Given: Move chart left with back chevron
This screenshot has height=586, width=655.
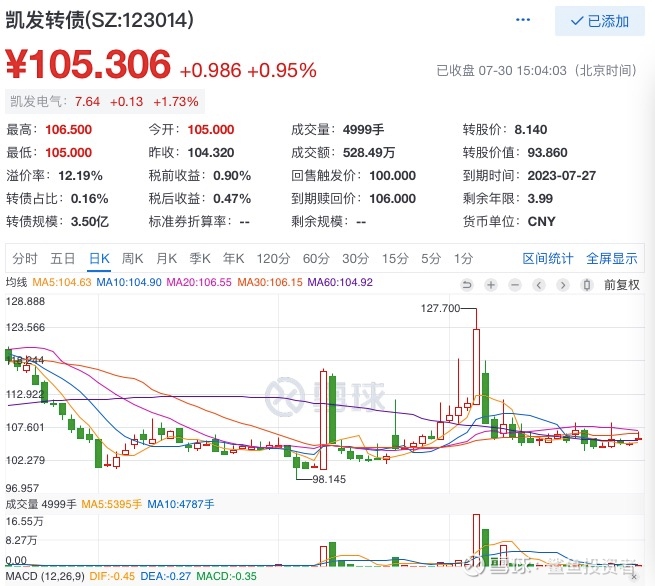Looking at the screenshot, I should click(x=539, y=285).
